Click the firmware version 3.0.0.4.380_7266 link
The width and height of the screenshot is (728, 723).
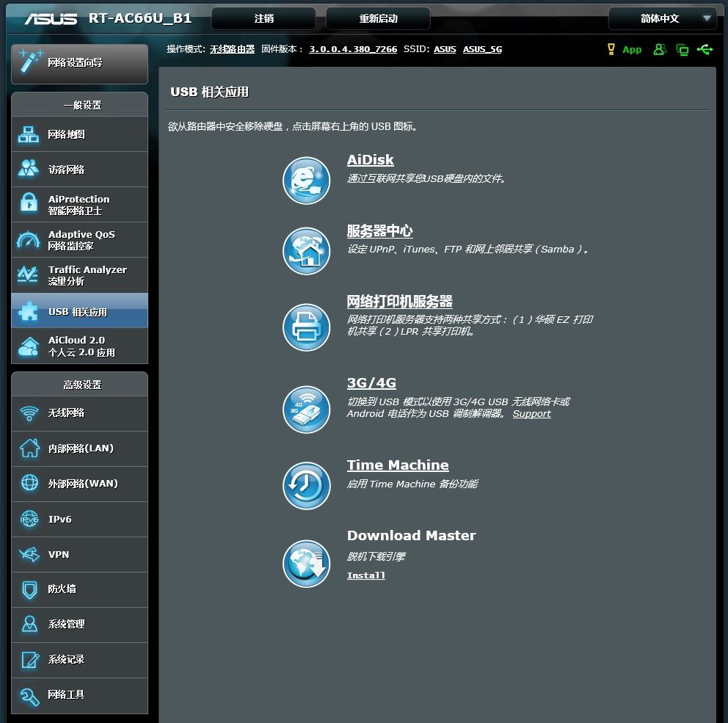(353, 49)
